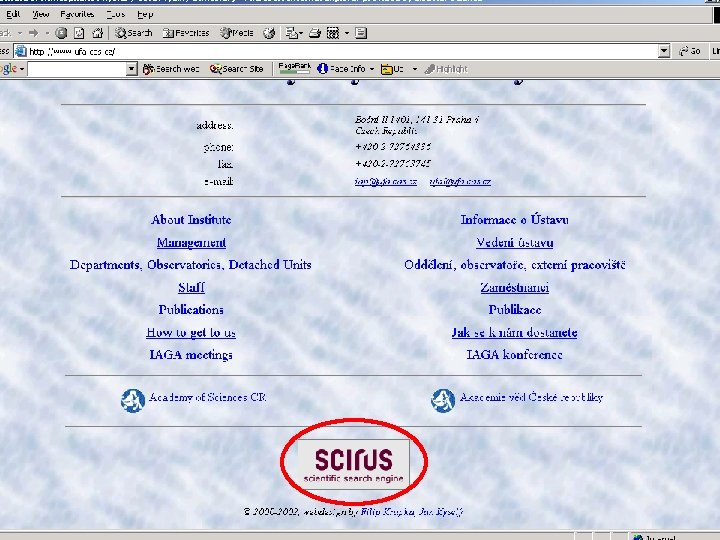Open the Edit menu
This screenshot has height=540, width=720.
point(13,14)
